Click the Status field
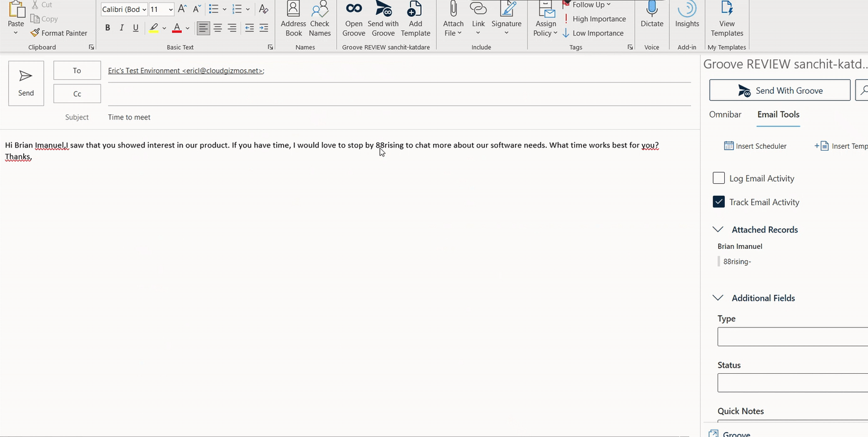The image size is (868, 437). point(792,383)
